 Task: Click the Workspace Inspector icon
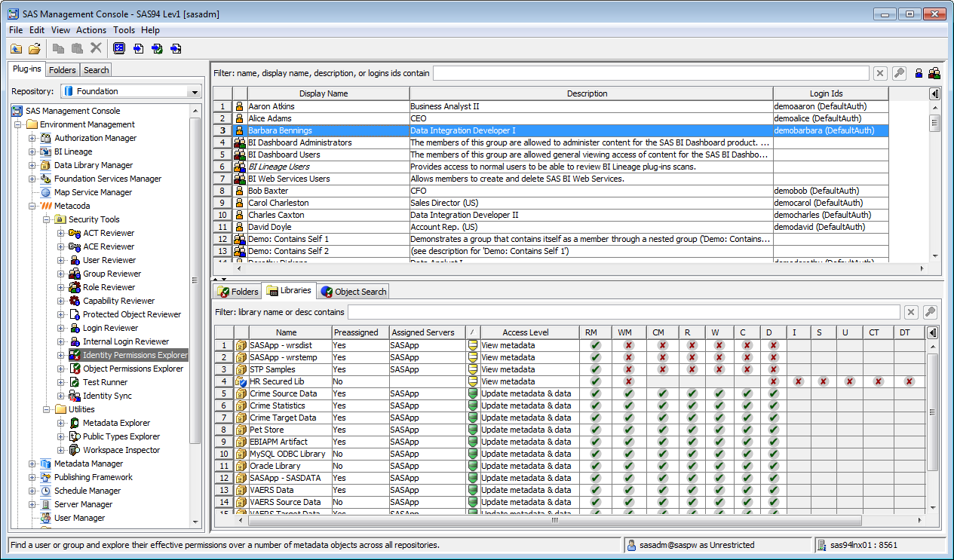click(x=75, y=450)
